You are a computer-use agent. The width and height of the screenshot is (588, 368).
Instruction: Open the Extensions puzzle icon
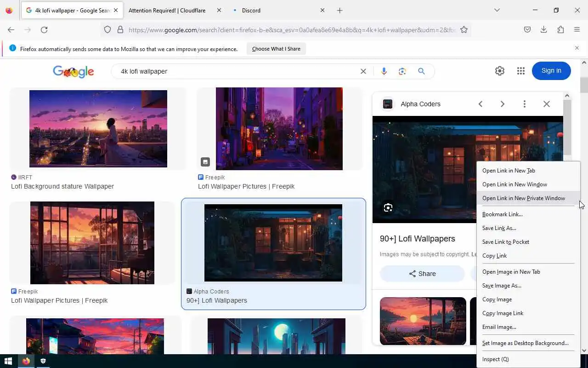tap(560, 30)
